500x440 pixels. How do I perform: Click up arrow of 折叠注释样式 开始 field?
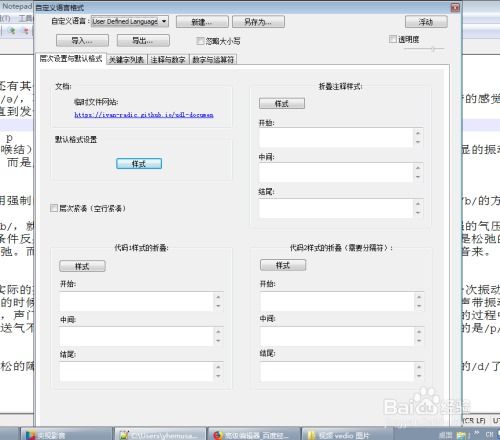click(x=418, y=133)
